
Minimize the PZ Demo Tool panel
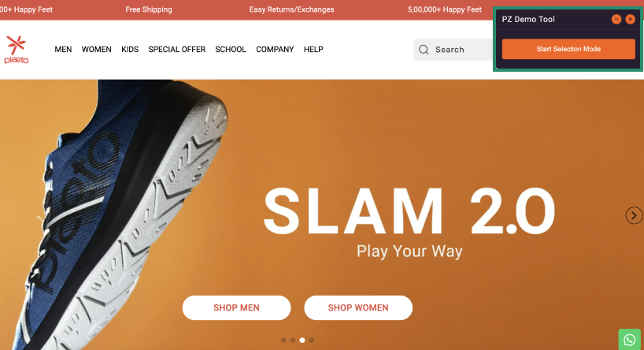point(616,20)
